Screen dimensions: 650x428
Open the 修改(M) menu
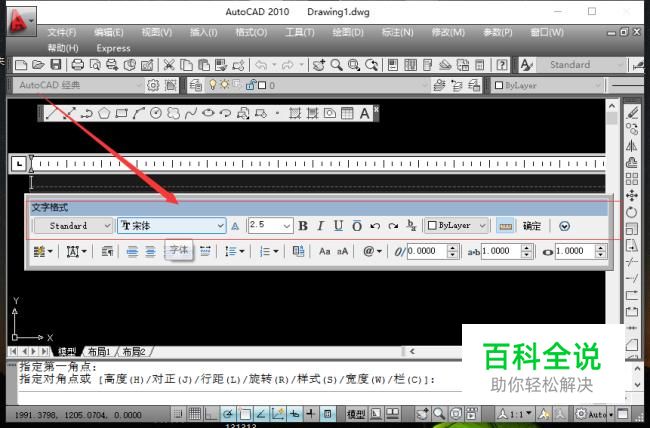pos(448,32)
